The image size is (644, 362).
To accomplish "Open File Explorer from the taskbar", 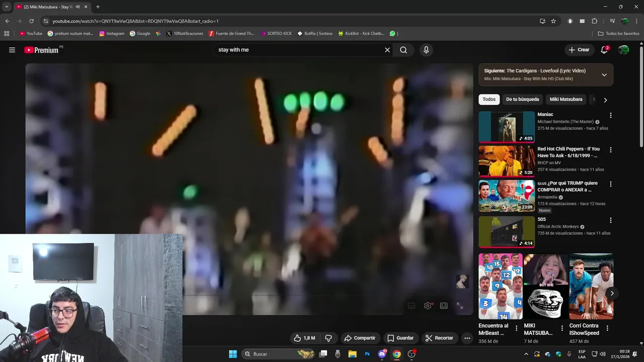I will point(352,354).
